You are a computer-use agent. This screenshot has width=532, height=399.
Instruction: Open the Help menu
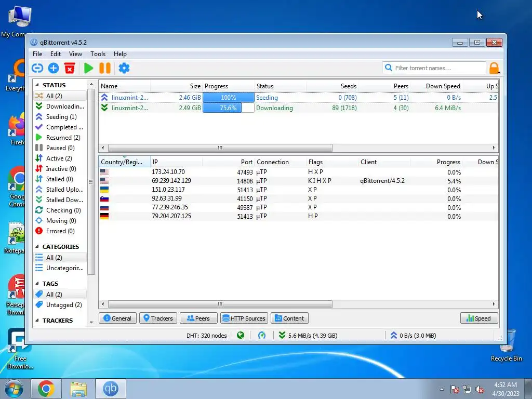tap(120, 54)
